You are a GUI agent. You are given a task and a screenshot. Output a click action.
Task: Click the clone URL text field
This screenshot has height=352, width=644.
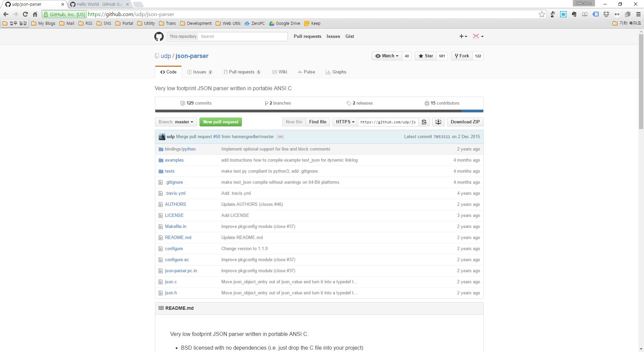pyautogui.click(x=388, y=122)
